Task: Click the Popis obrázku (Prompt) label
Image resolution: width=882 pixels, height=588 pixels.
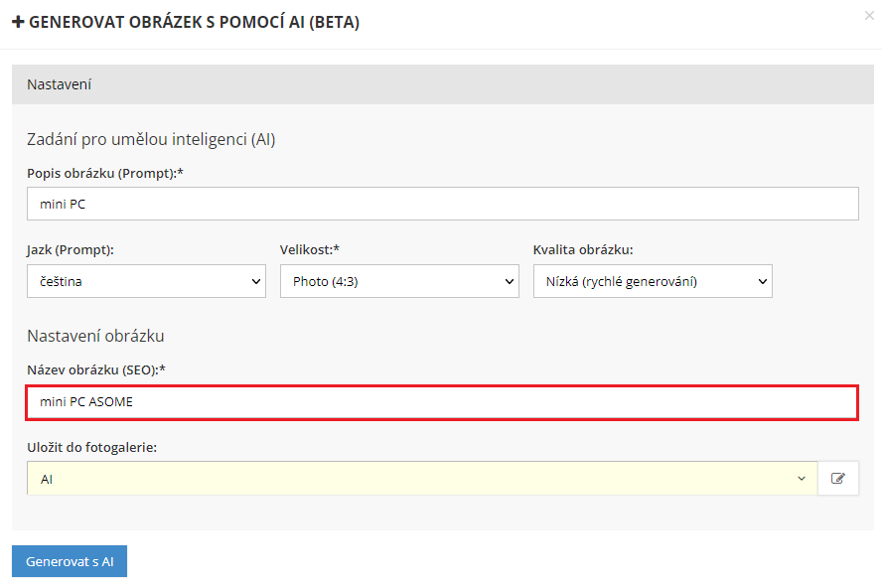Action: point(105,173)
